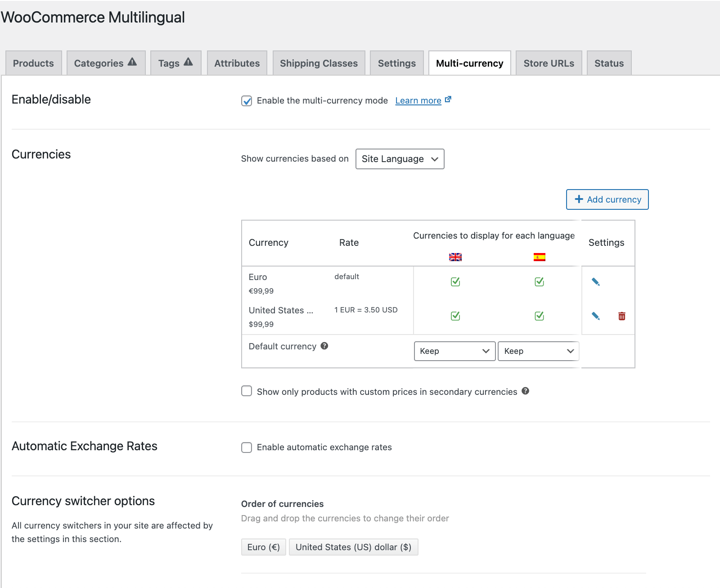Toggle Euro for the English language
Image resolution: width=720 pixels, height=588 pixels.
tap(455, 282)
